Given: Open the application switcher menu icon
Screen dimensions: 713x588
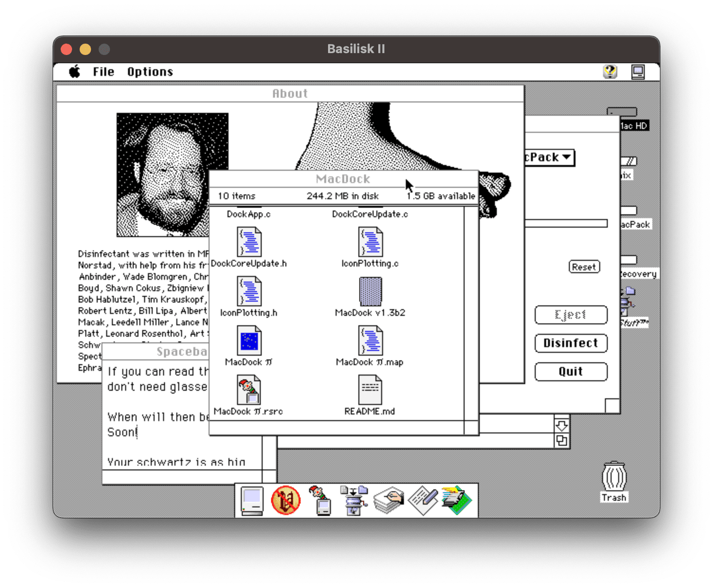Looking at the screenshot, I should 638,72.
